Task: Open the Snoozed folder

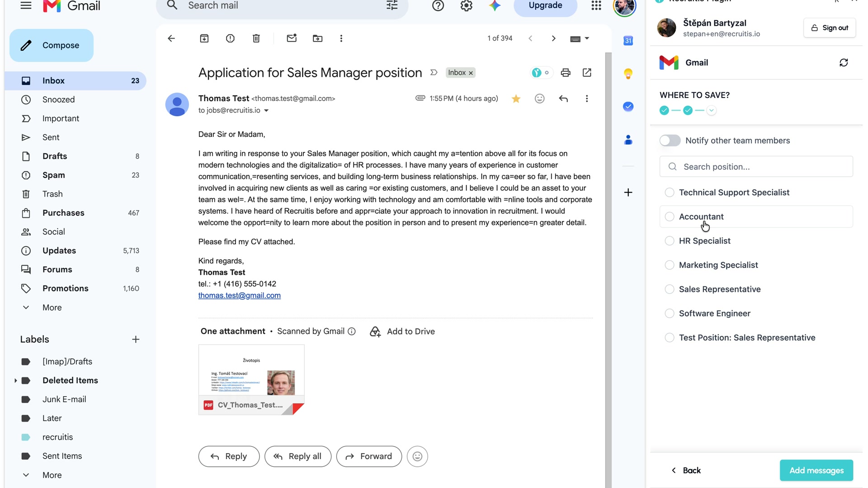Action: pyautogui.click(x=75, y=100)
